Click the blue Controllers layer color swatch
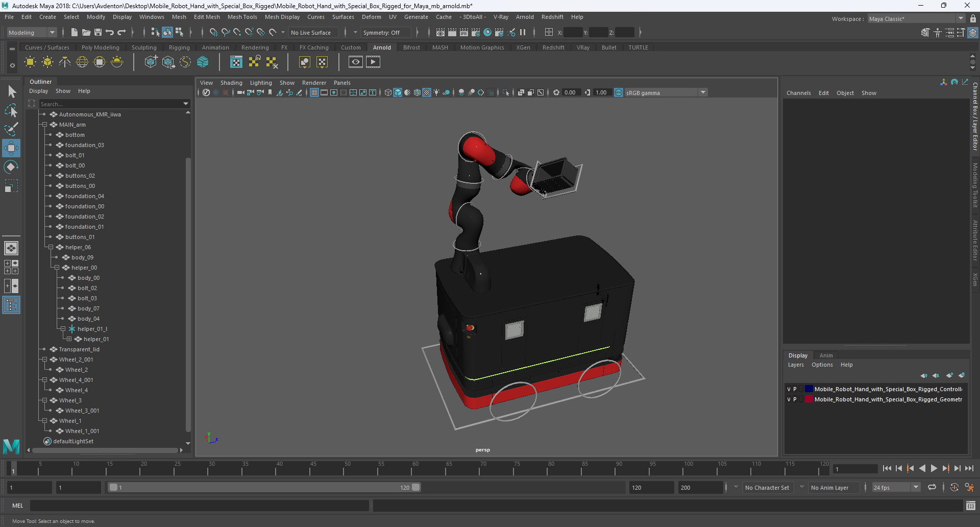The height and width of the screenshot is (527, 980). (809, 389)
